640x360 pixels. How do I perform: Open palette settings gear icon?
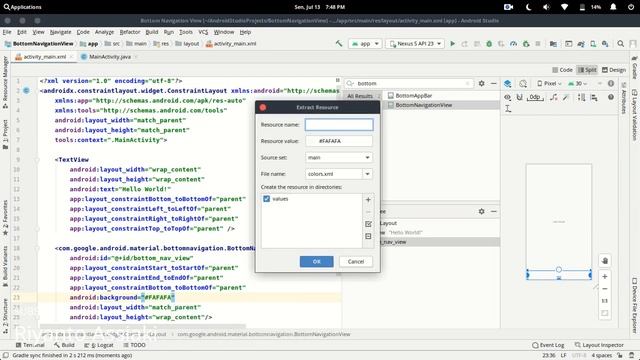pyautogui.click(x=482, y=83)
